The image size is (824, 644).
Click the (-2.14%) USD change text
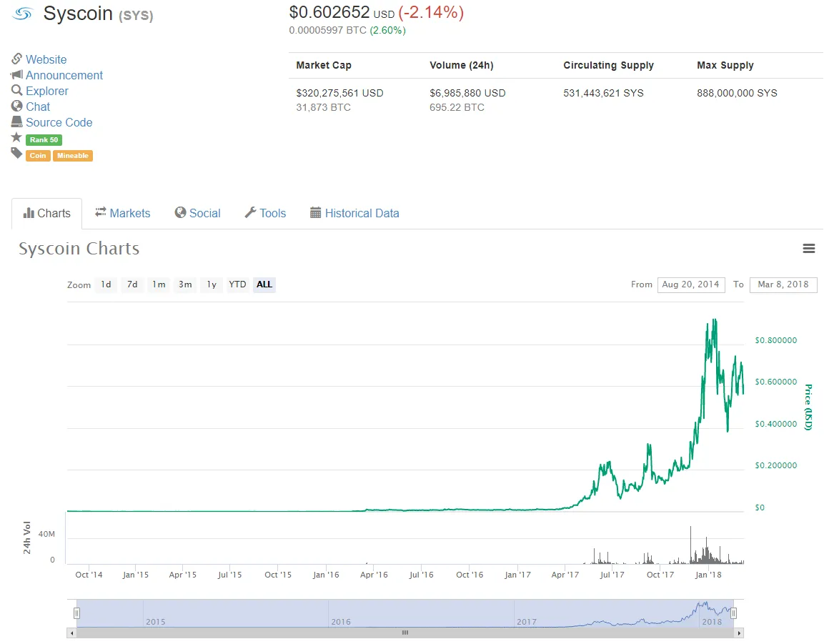[431, 12]
